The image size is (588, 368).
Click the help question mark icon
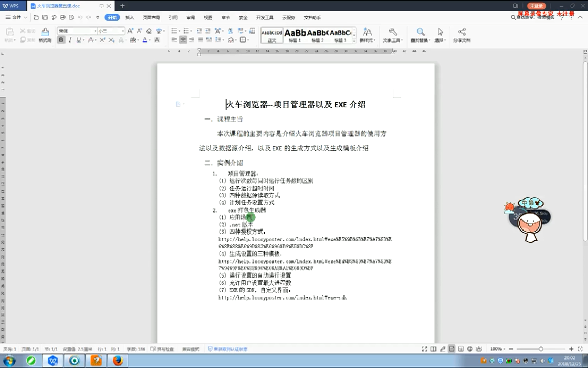click(x=562, y=17)
